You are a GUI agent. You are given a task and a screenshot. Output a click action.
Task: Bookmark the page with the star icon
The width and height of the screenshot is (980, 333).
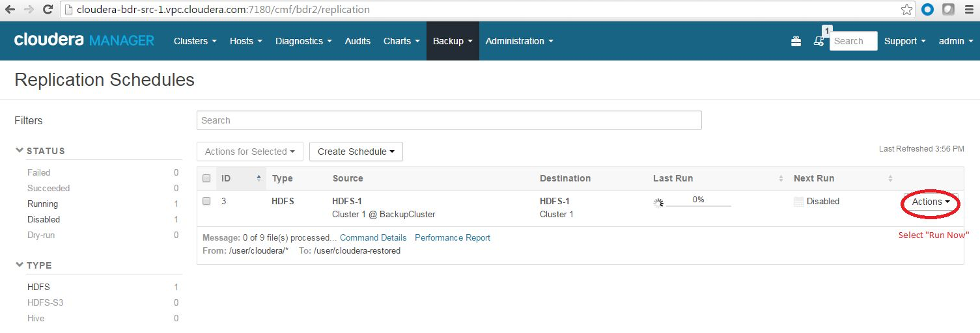tap(906, 10)
